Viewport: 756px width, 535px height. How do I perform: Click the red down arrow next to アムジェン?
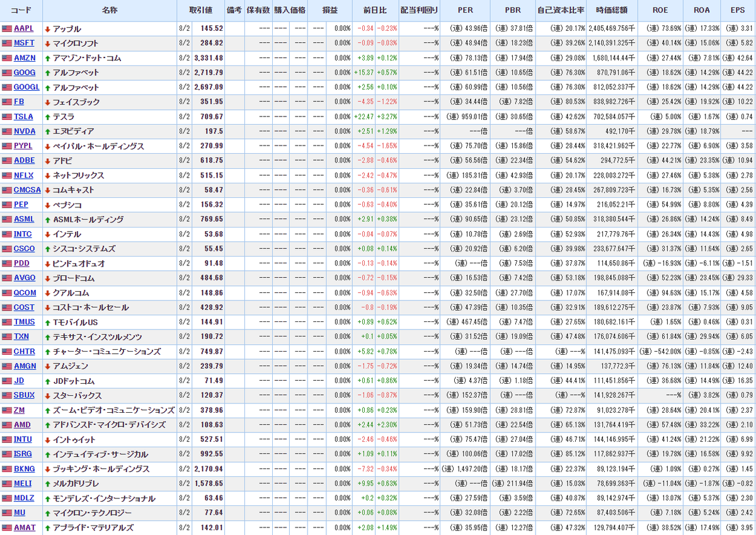click(x=47, y=366)
